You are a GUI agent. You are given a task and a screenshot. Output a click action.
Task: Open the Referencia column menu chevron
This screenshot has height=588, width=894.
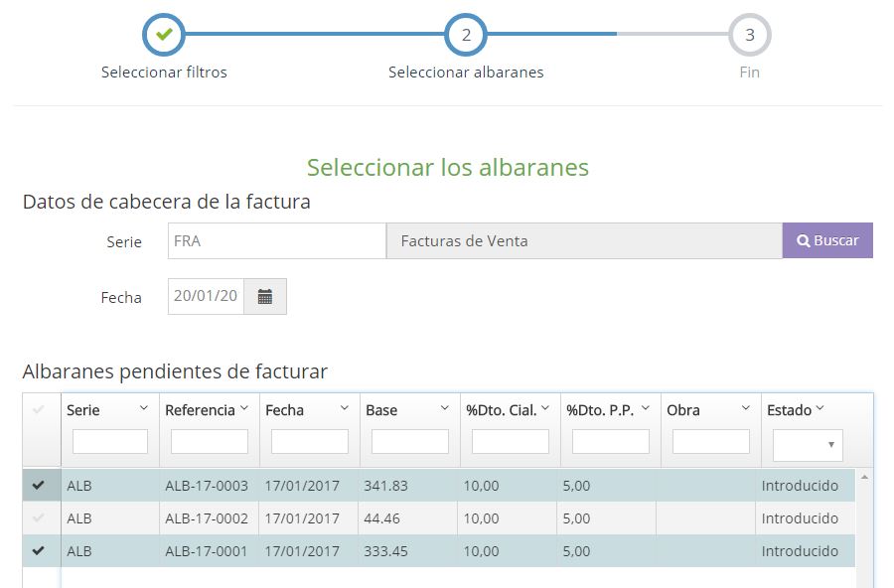[x=244, y=408]
